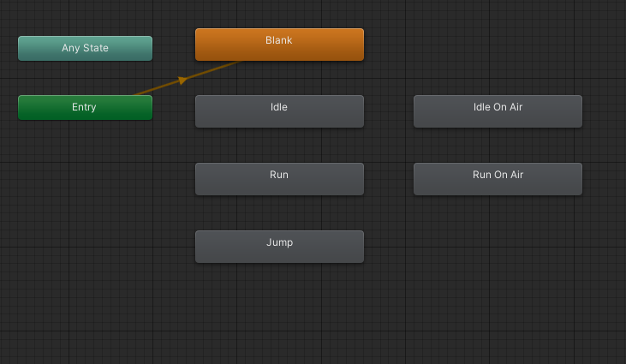The height and width of the screenshot is (364, 626).
Task: Click empty grid area below Run On Air
Action: 498,257
